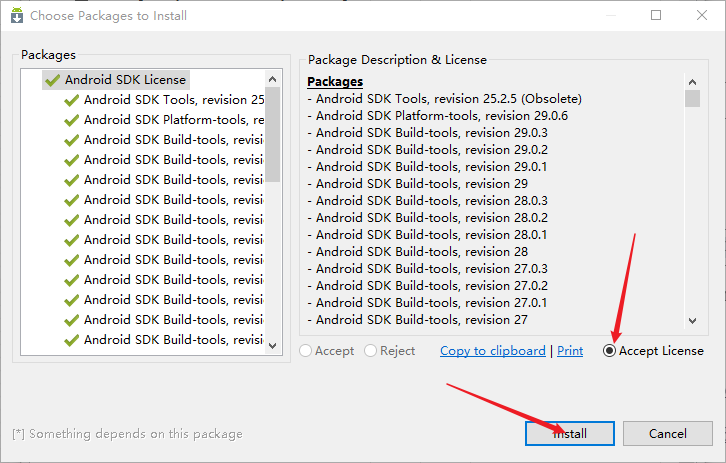This screenshot has height=463, width=726.
Task: Click the Print link
Action: click(570, 351)
